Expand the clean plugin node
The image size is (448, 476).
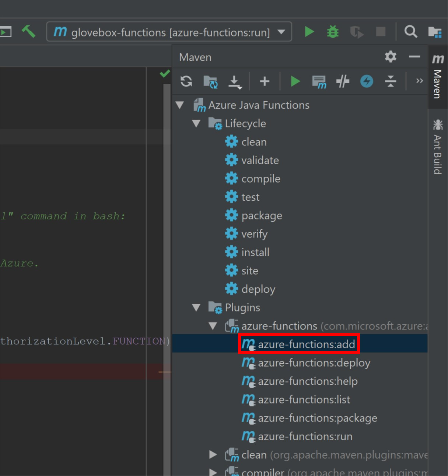tap(213, 455)
